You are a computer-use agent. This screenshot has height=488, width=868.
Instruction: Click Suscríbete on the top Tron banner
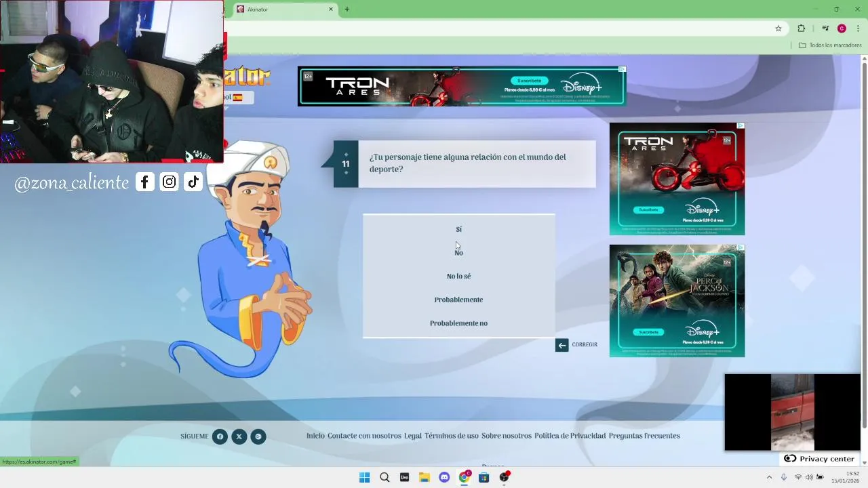point(530,81)
